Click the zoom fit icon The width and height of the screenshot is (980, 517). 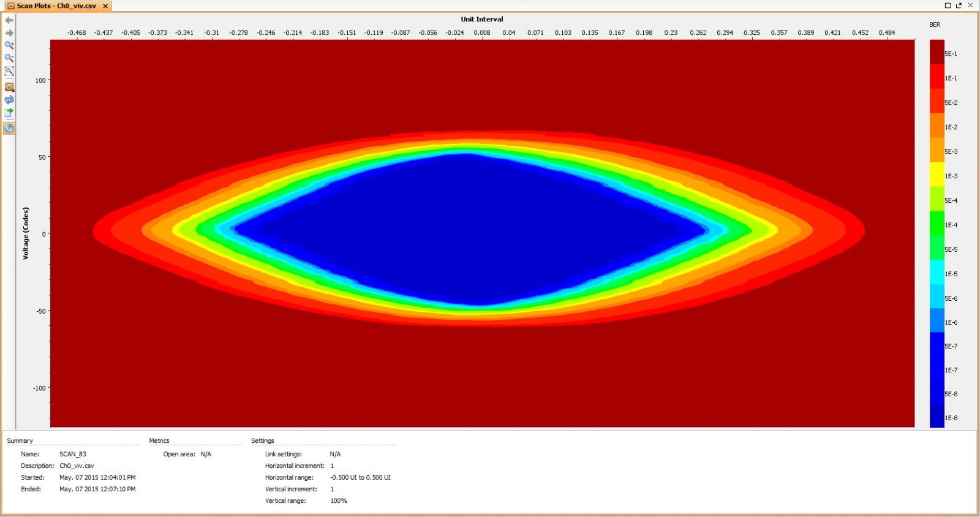pos(9,71)
